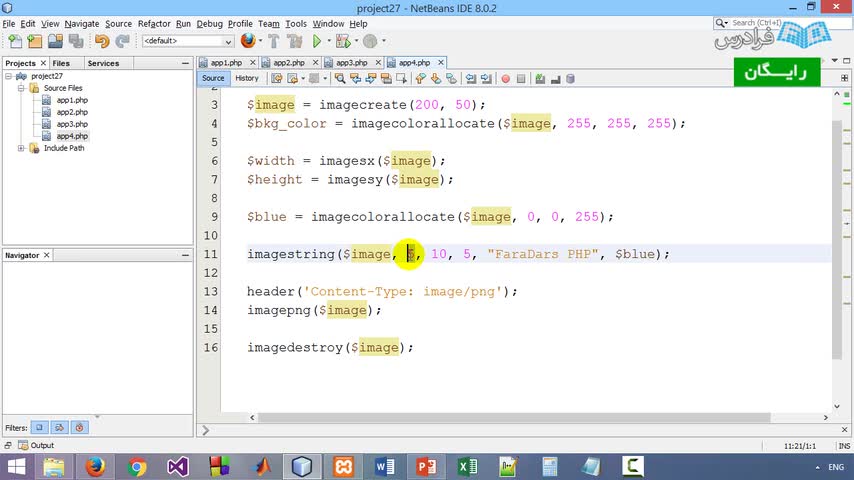Screen dimensions: 854x480
Task: Click the New File toolbar icon
Action: pyautogui.click(x=15, y=41)
